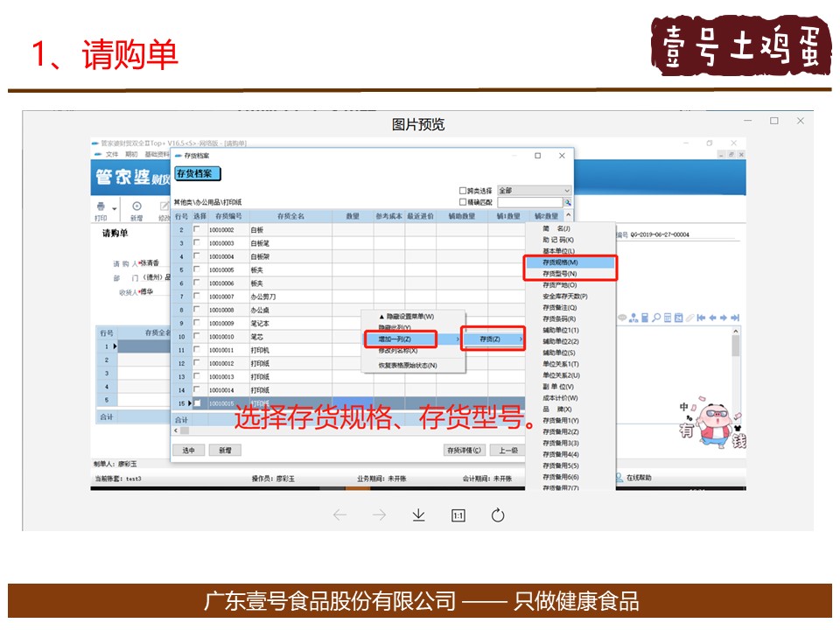The width and height of the screenshot is (840, 630).
Task: Click the 新增 plus icon in toolbar
Action: pos(136,206)
